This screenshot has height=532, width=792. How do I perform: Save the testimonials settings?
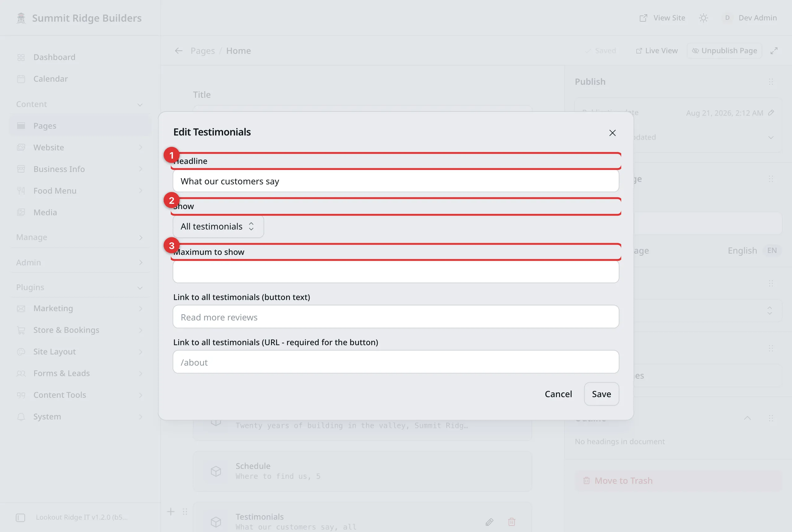pyautogui.click(x=601, y=394)
